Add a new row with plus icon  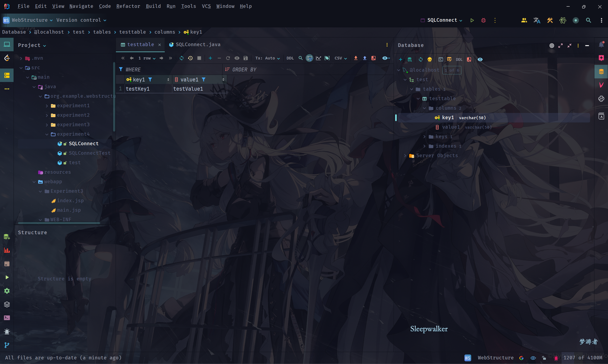click(210, 58)
